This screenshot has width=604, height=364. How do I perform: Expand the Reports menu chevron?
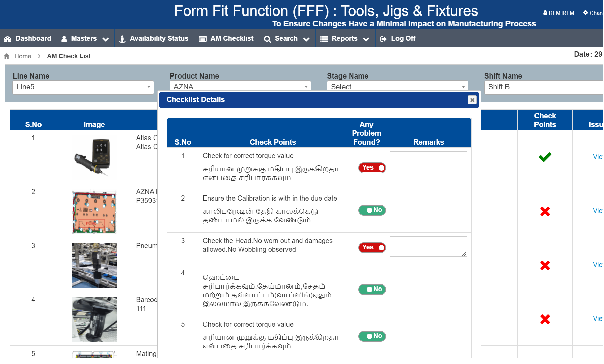click(x=366, y=39)
